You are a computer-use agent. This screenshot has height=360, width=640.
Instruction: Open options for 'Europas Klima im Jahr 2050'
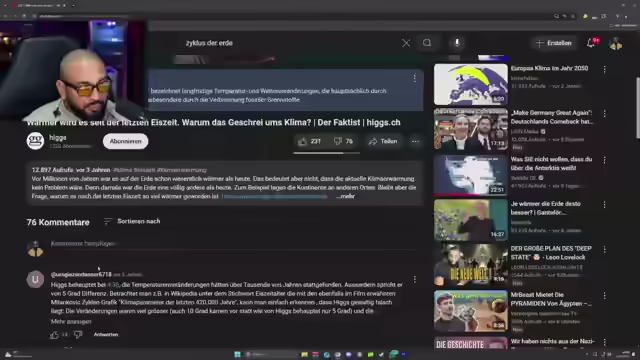[604, 70]
